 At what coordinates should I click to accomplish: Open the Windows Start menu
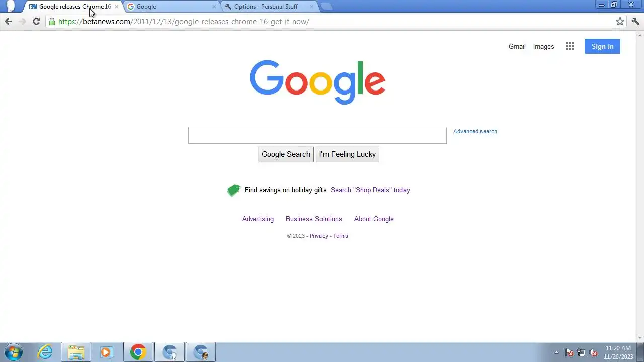pyautogui.click(x=13, y=352)
